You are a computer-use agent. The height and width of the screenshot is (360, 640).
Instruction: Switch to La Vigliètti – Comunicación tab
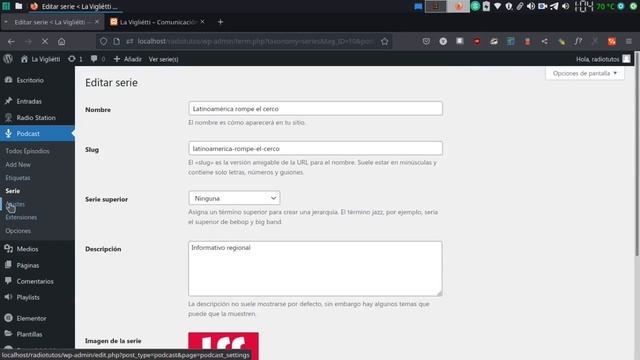tap(158, 22)
